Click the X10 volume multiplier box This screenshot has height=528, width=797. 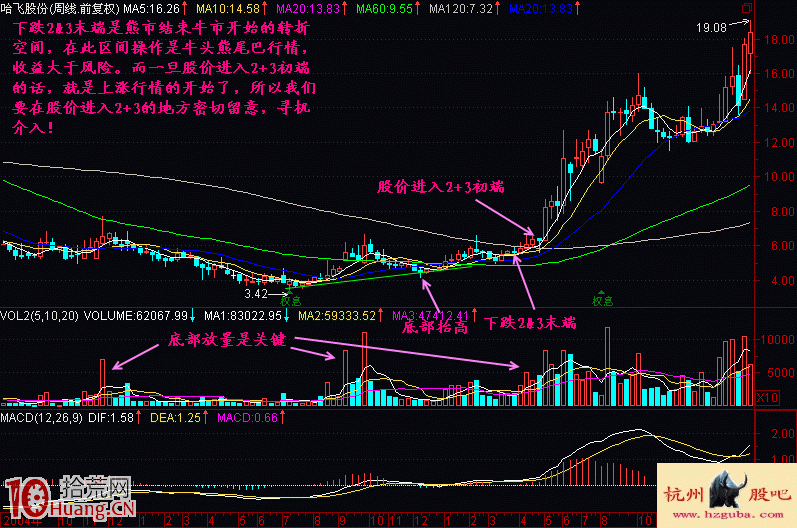(x=768, y=397)
